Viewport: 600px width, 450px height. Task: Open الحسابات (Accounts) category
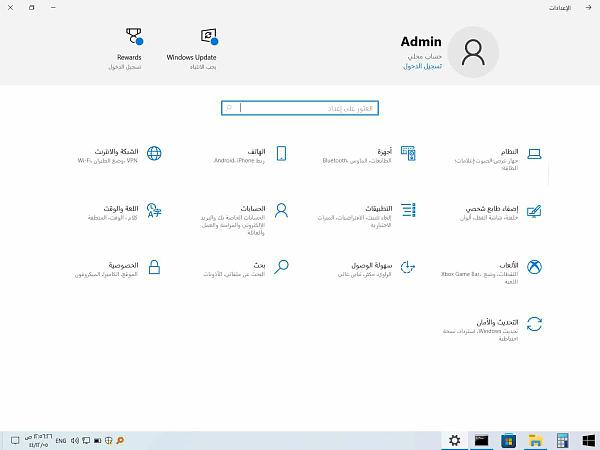tap(245, 219)
